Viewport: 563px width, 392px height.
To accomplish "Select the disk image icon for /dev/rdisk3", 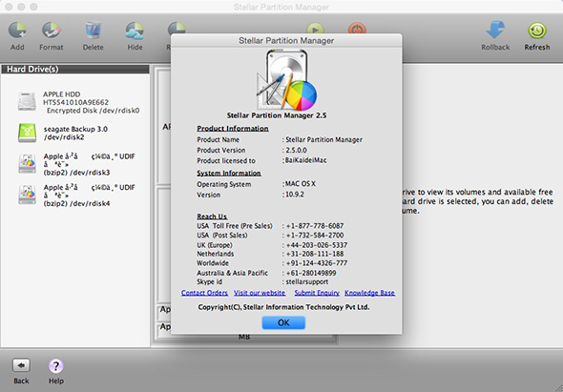I will (27, 164).
